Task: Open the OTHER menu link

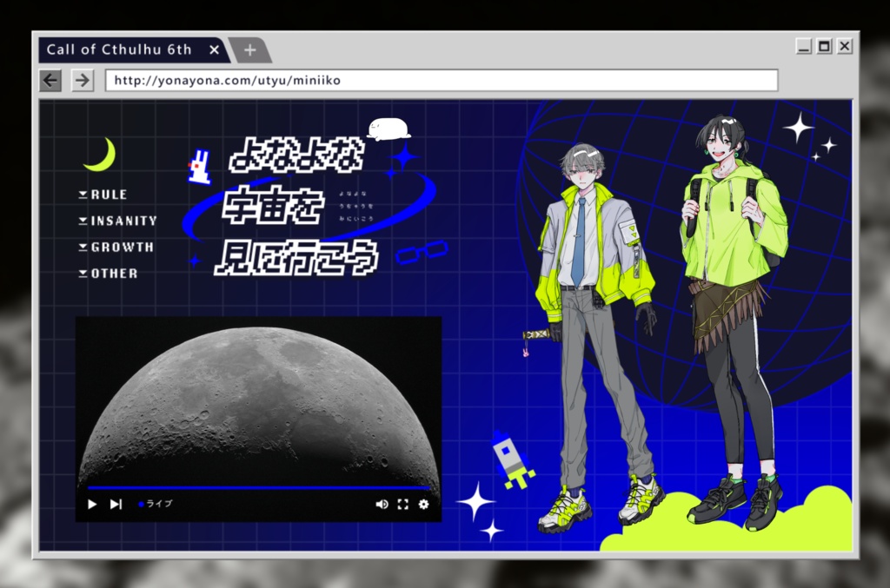Action: [x=109, y=274]
